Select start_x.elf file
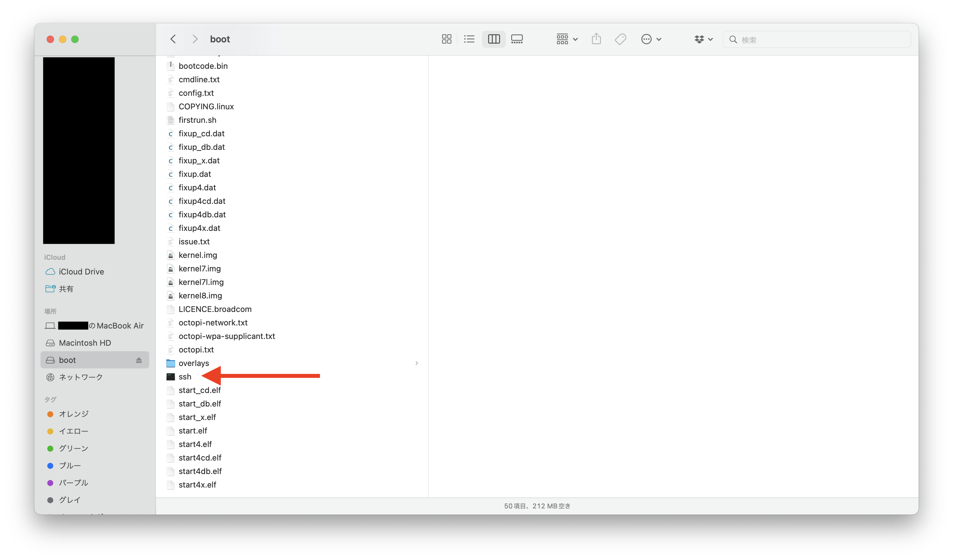 coord(197,417)
